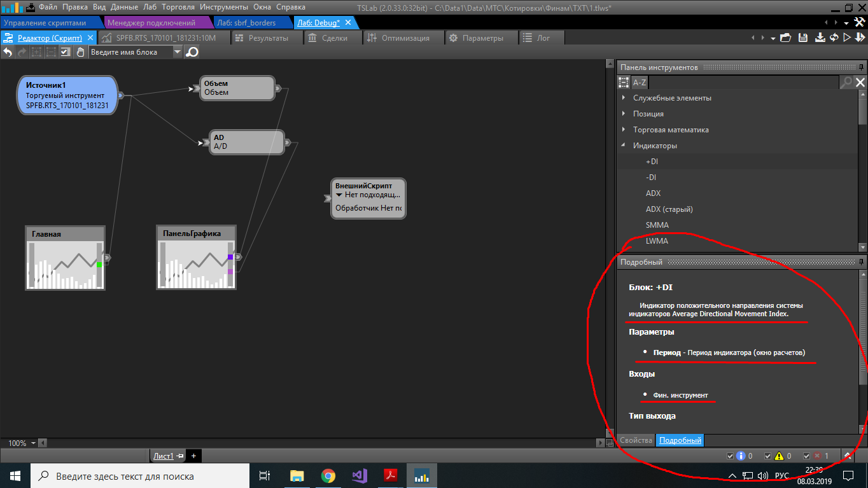The image size is (868, 488).
Task: Pin the Подробный panel
Action: (x=862, y=261)
